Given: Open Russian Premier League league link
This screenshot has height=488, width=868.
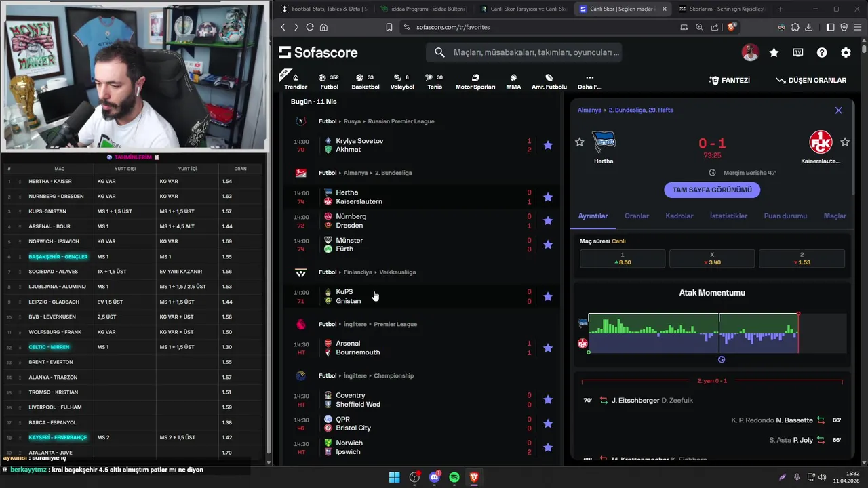Looking at the screenshot, I should point(401,121).
